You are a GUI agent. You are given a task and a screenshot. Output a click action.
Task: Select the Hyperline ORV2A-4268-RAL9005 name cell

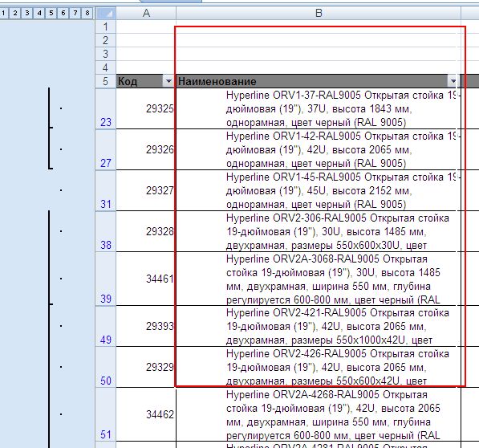(319, 414)
